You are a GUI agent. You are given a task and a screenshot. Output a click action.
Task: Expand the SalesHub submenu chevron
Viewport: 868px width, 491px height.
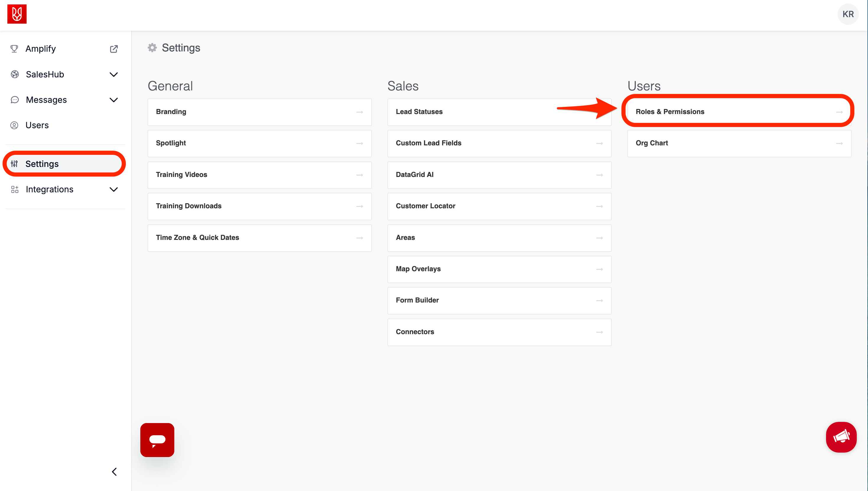[114, 74]
